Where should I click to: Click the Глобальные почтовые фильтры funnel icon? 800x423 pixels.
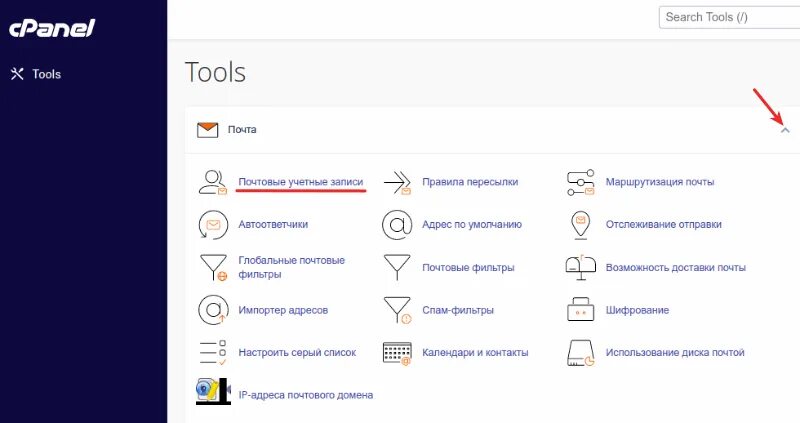pos(213,267)
